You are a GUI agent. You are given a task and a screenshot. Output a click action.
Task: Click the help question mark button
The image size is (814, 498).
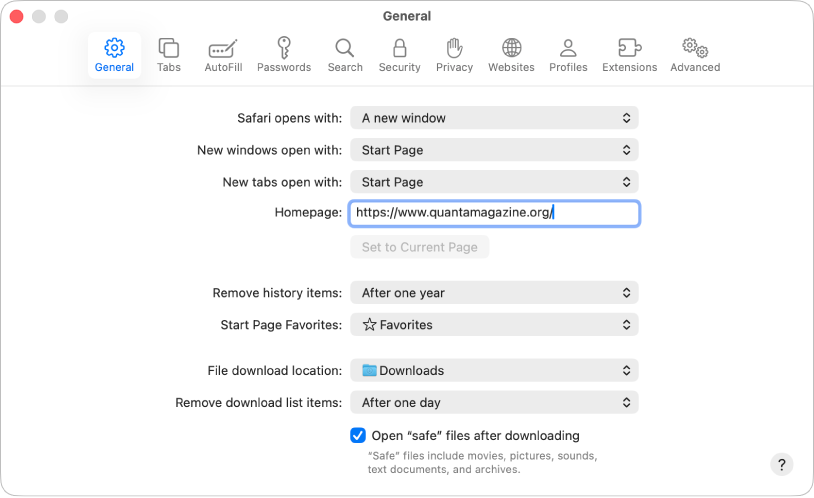click(x=782, y=464)
